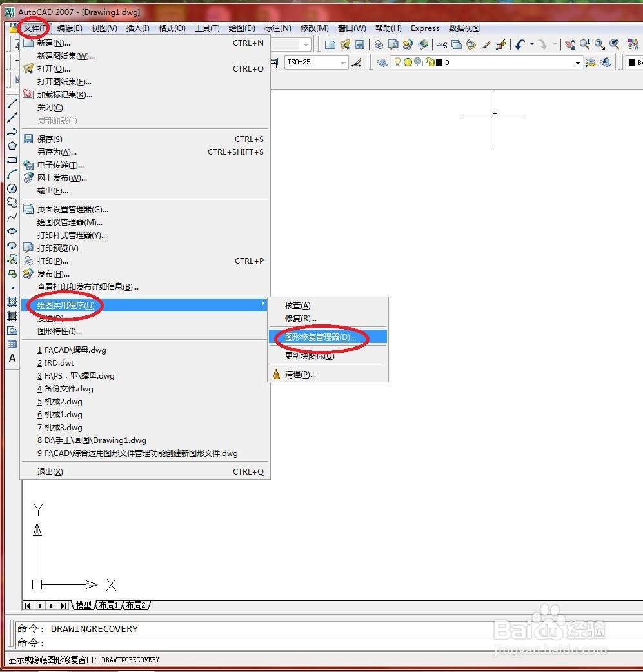Click the Zoom Realtime magnifier icon
This screenshot has width=643, height=672.
point(585,44)
